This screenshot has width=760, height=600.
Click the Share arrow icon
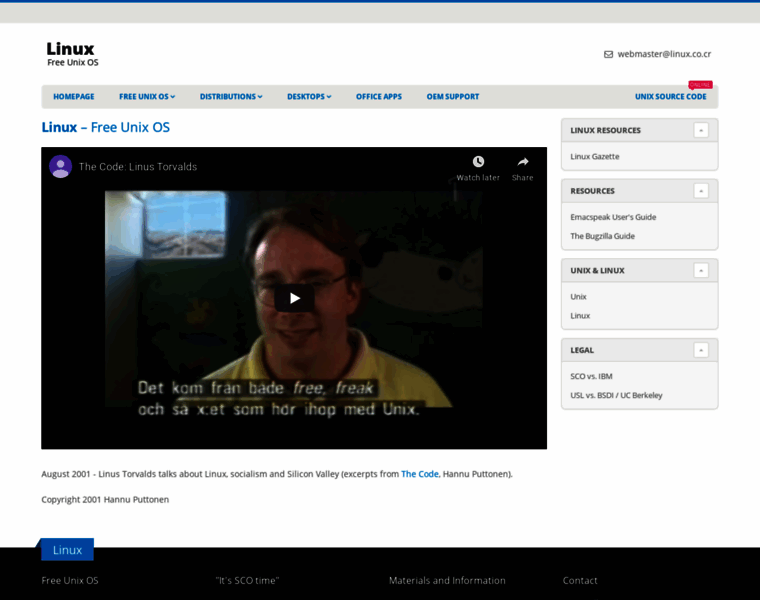click(522, 161)
